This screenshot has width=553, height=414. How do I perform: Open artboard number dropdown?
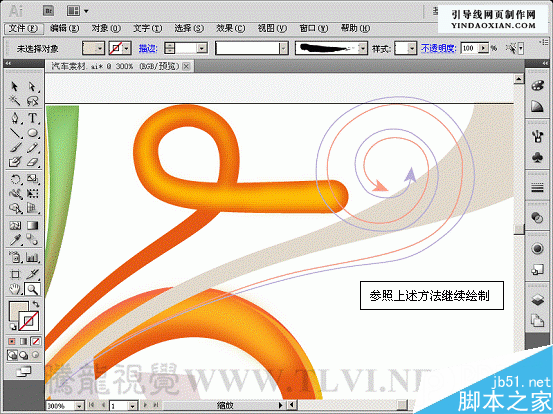(133, 406)
